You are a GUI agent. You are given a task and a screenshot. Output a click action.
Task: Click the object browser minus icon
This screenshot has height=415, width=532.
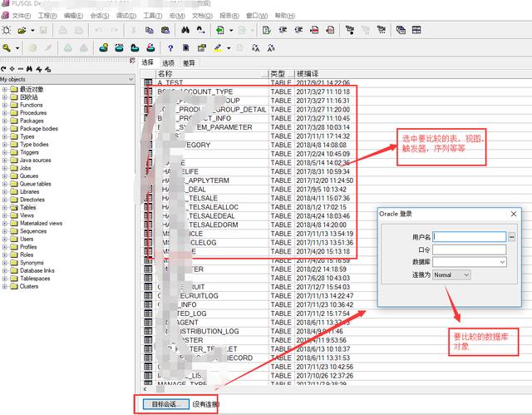(21, 69)
